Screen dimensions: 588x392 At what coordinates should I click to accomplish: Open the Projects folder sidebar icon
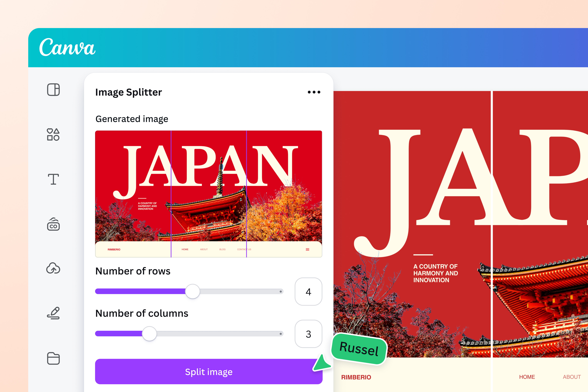click(53, 358)
